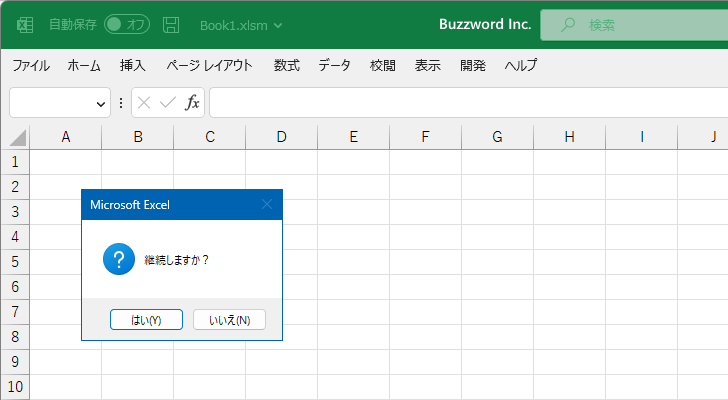
Task: Open the データ tab
Action: (x=334, y=65)
